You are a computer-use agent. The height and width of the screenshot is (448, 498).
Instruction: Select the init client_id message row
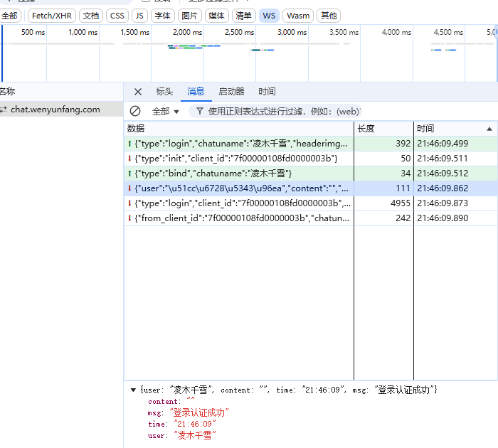coord(311,159)
